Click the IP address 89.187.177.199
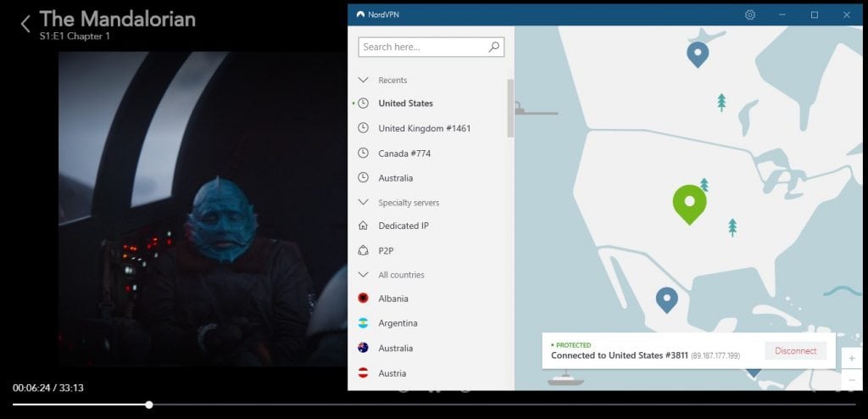Image resolution: width=868 pixels, height=419 pixels. [715, 356]
